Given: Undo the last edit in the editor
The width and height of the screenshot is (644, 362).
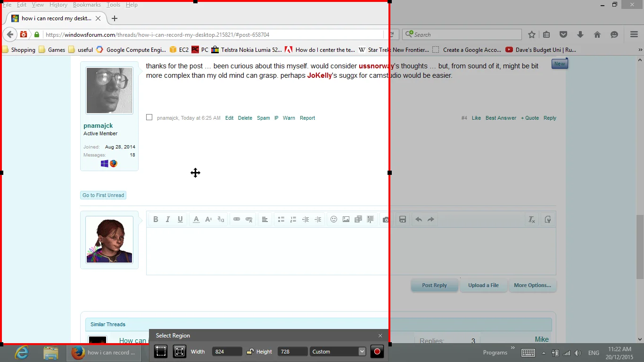Looking at the screenshot, I should (x=419, y=219).
